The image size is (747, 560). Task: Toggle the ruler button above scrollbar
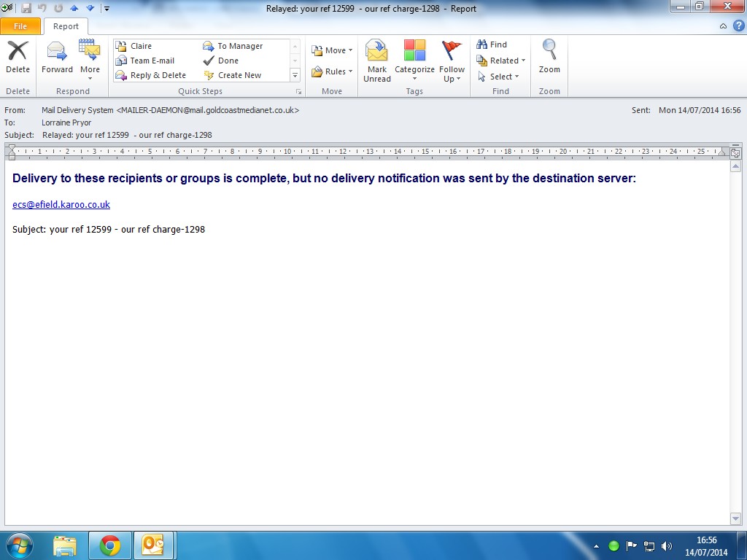[x=735, y=152]
